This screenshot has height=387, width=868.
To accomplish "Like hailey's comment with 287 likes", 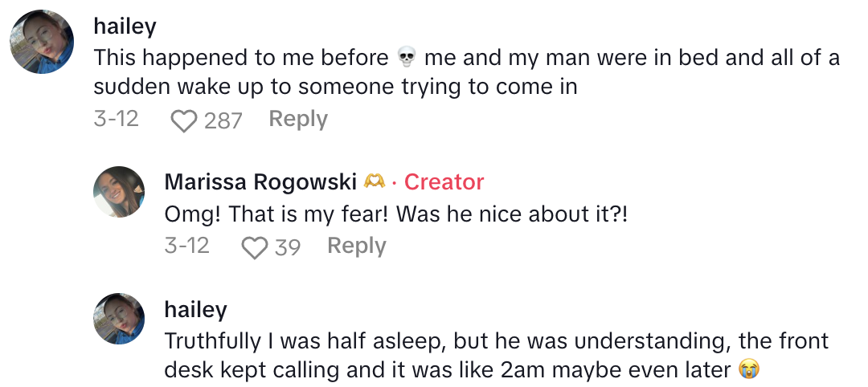I will pyautogui.click(x=184, y=120).
